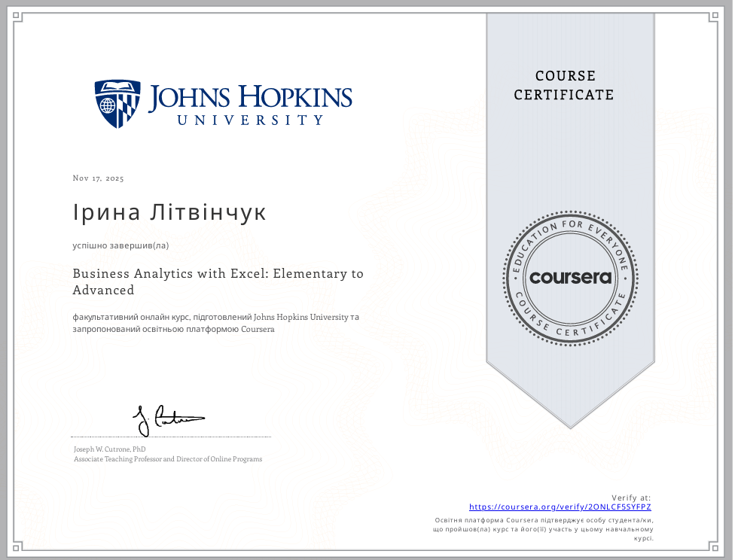Click the date Nov 17, 2025
The height and width of the screenshot is (560, 735).
[x=99, y=178]
